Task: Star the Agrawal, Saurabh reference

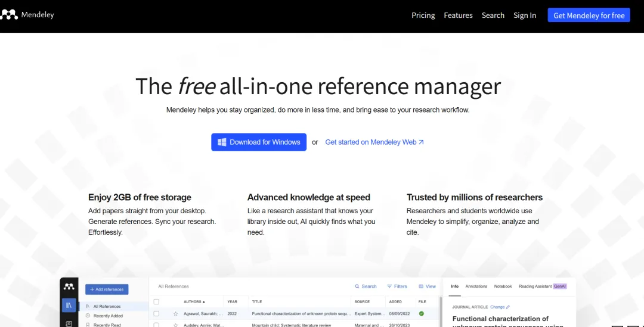Action: [175, 313]
